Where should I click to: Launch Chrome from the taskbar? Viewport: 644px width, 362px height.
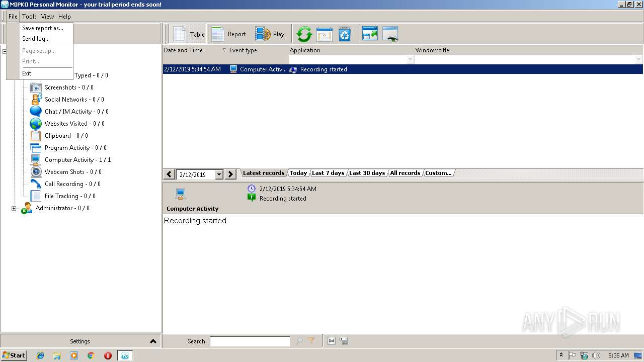point(91,355)
